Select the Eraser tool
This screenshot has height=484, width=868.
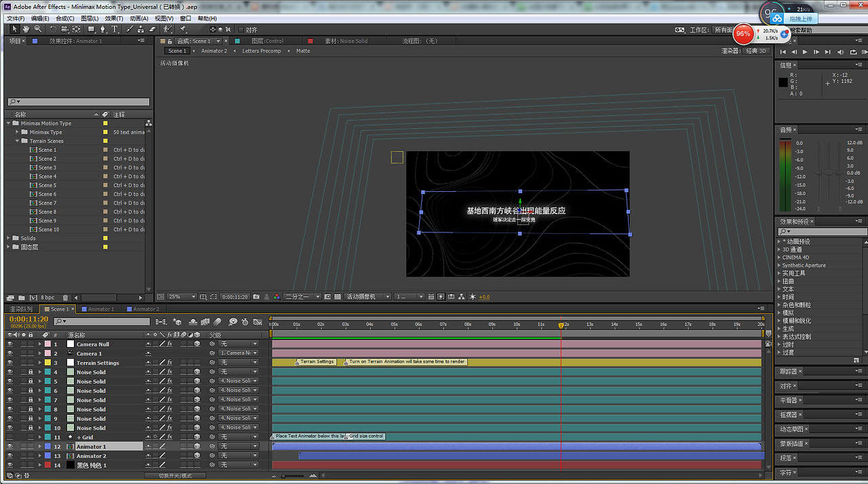(x=152, y=29)
